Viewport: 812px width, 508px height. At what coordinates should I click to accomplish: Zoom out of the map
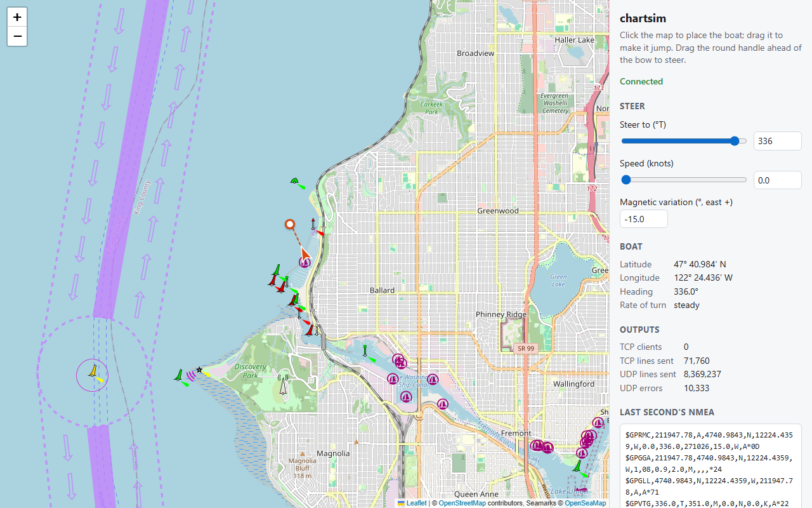point(17,36)
